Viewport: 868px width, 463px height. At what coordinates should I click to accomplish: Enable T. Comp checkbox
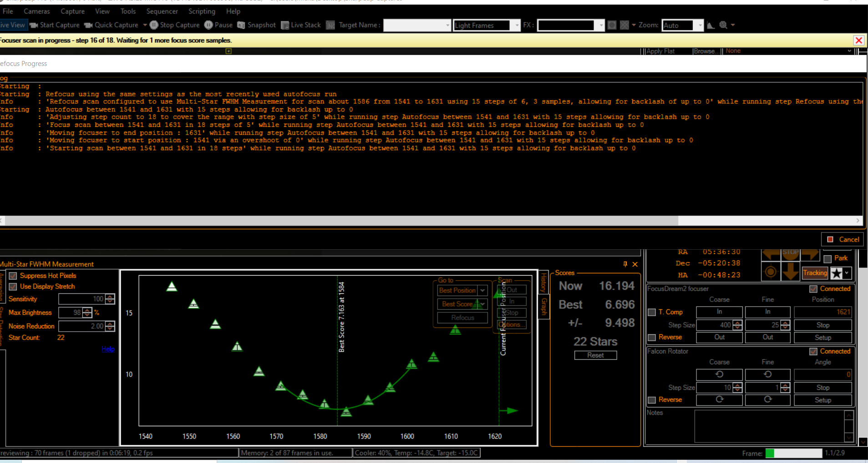(x=652, y=312)
